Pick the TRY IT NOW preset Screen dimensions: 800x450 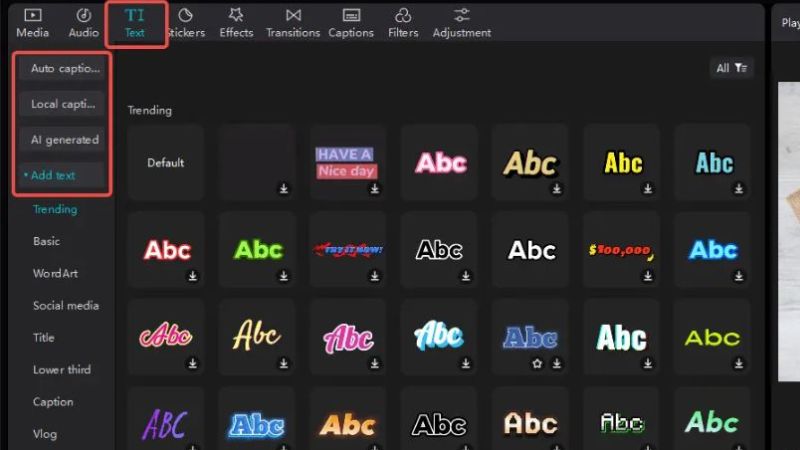348,250
